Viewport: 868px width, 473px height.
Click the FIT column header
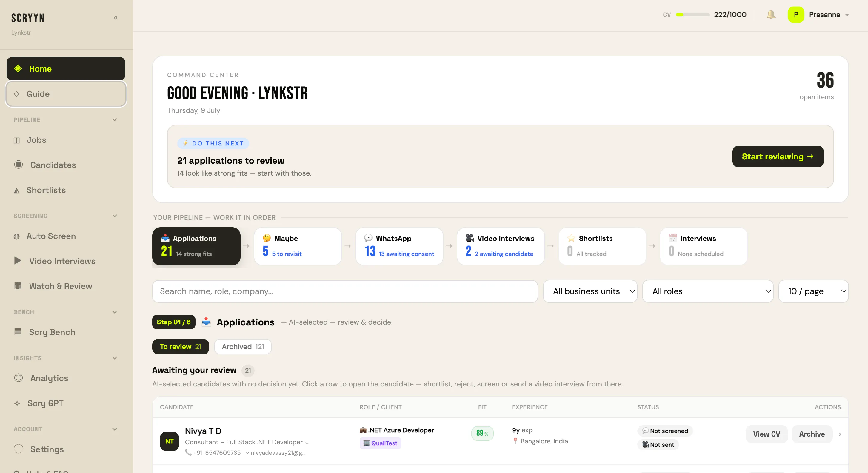482,407
